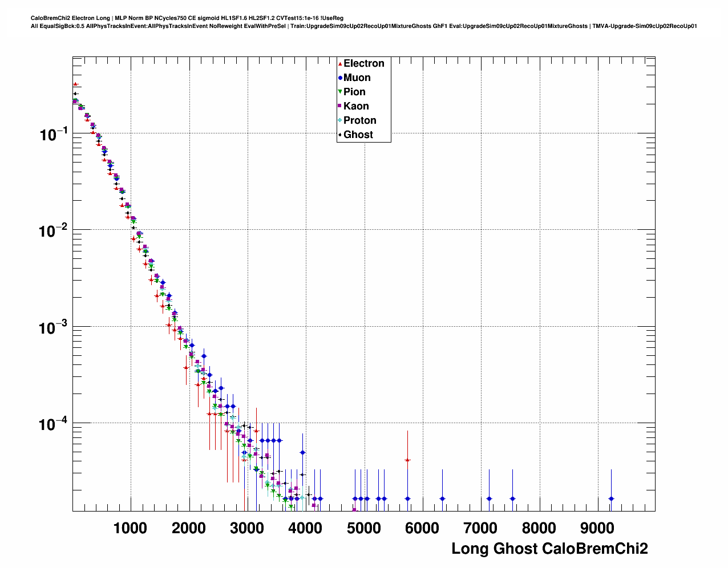Click the 10⁻⁴ label on y-axis
The width and height of the screenshot is (728, 568).
(x=54, y=425)
